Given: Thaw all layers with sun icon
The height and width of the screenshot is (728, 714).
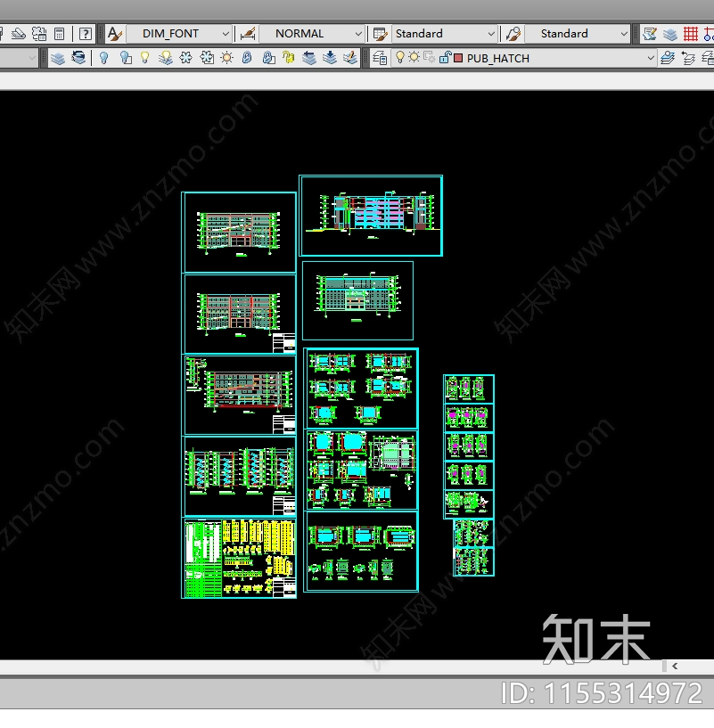Looking at the screenshot, I should [x=226, y=58].
